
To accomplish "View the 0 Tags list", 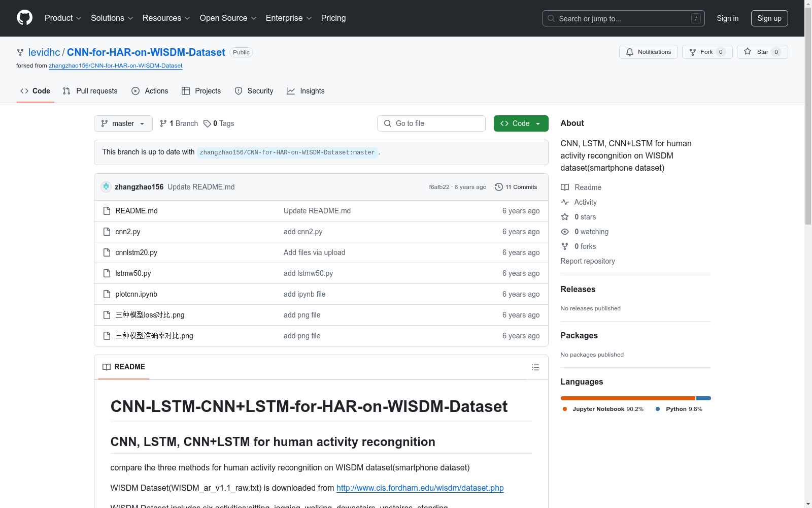I will coord(219,123).
